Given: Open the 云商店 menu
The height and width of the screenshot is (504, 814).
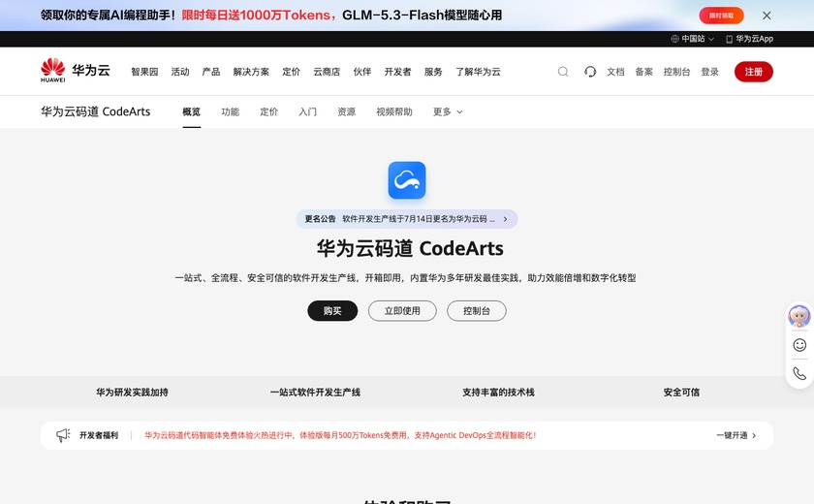Looking at the screenshot, I should (327, 72).
